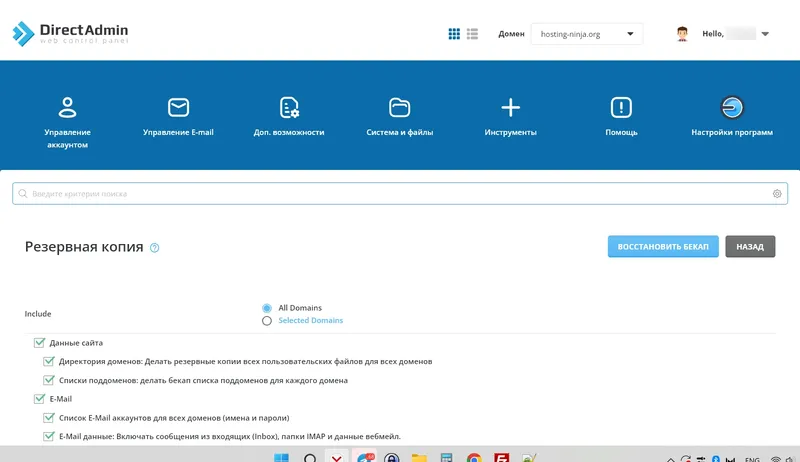Click the Настройки программ label

pos(732,132)
